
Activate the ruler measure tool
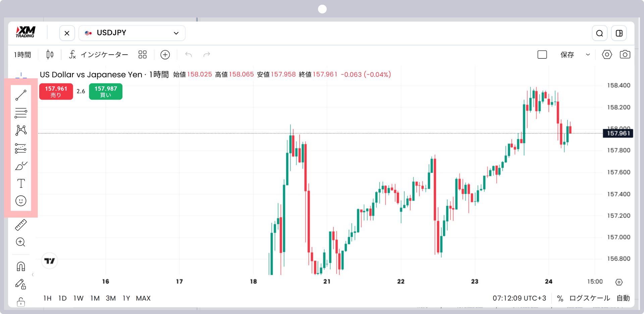pos(21,225)
